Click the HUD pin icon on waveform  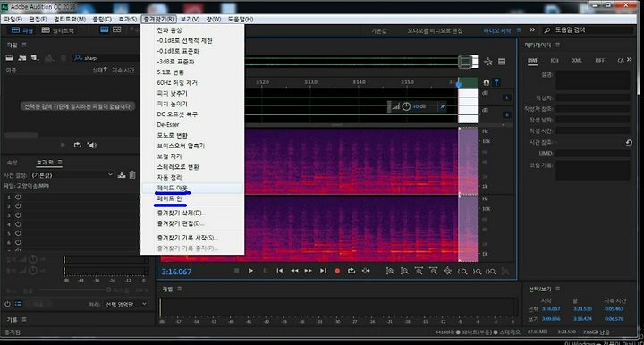[443, 106]
